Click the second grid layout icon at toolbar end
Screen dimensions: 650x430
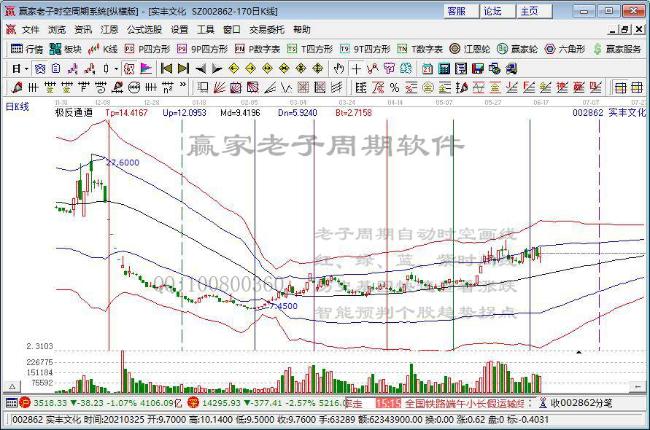tap(637, 87)
